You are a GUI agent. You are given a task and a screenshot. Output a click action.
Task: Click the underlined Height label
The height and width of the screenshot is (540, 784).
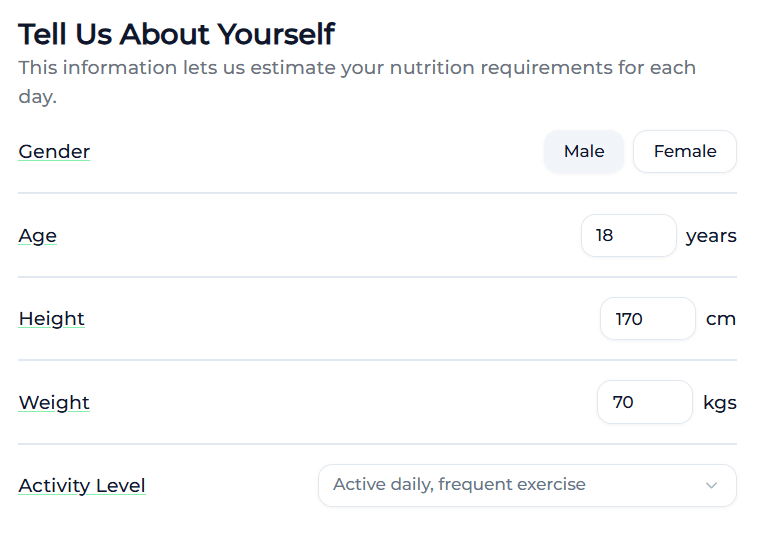point(52,319)
